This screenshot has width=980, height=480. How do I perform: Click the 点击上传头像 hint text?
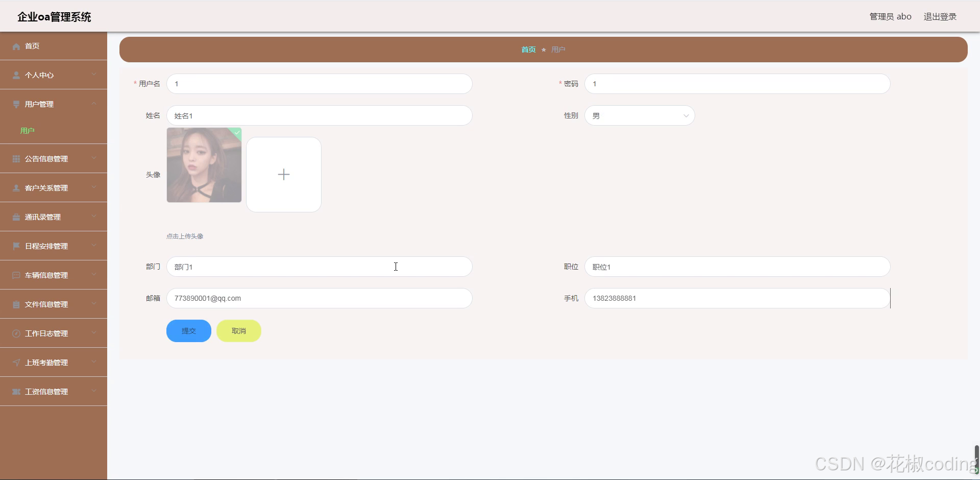click(x=185, y=236)
